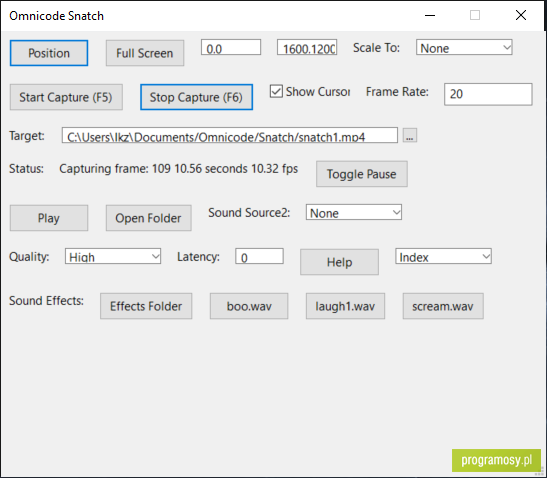
Task: Open the Scale To dropdown
Action: (464, 47)
